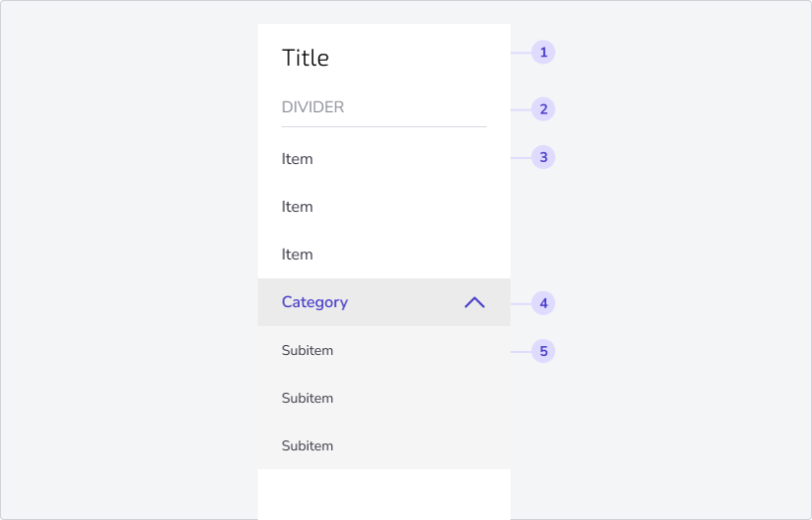Image resolution: width=812 pixels, height=520 pixels.
Task: Choose the last Subitem in the list
Action: [384, 445]
